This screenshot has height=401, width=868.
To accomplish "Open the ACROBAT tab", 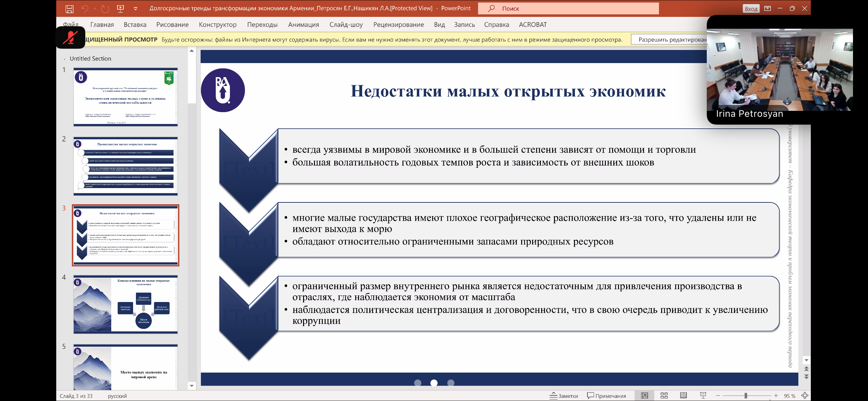I will point(533,25).
